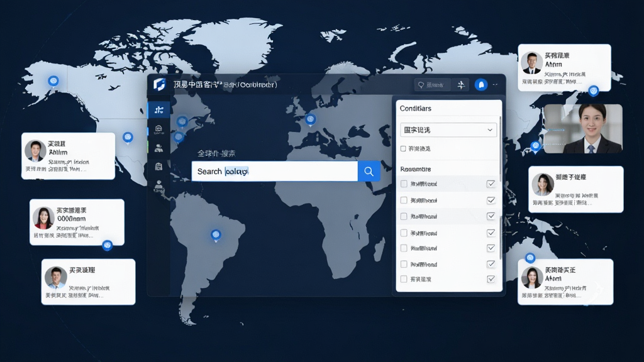Click the Conditiars panel heading
This screenshot has width=644, height=362.
point(416,108)
